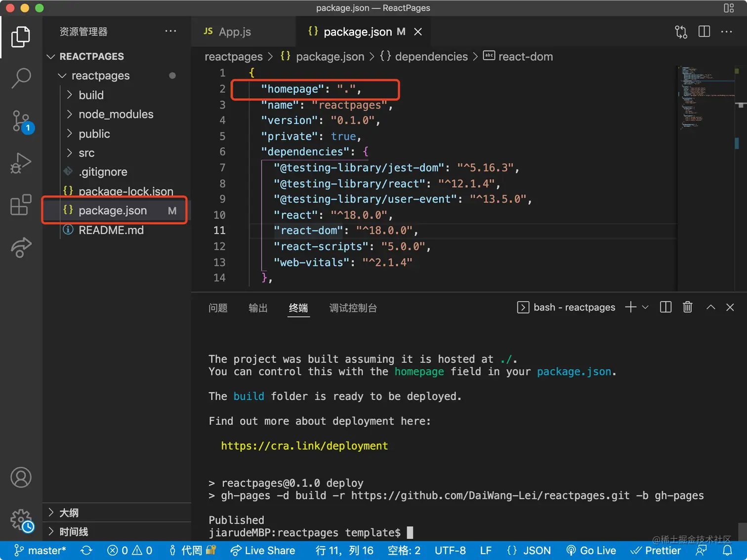
Task: Click the Prettier status bar item
Action: coord(656,551)
